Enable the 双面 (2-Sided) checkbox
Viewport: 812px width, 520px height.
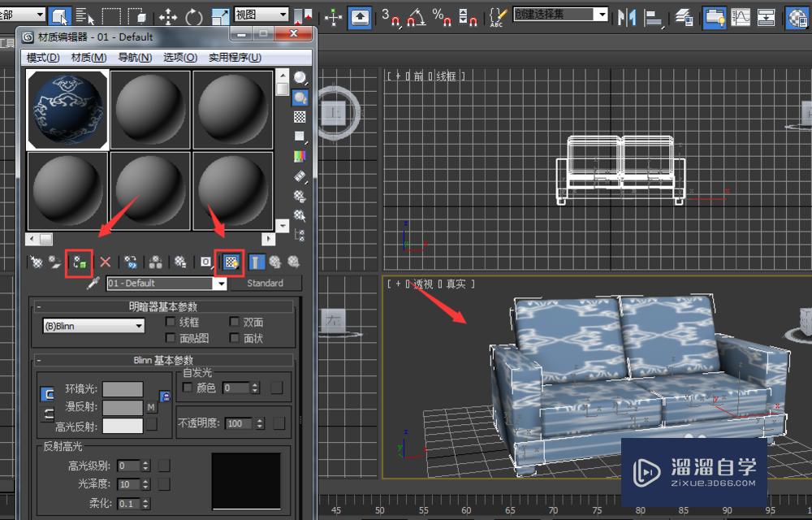(235, 323)
